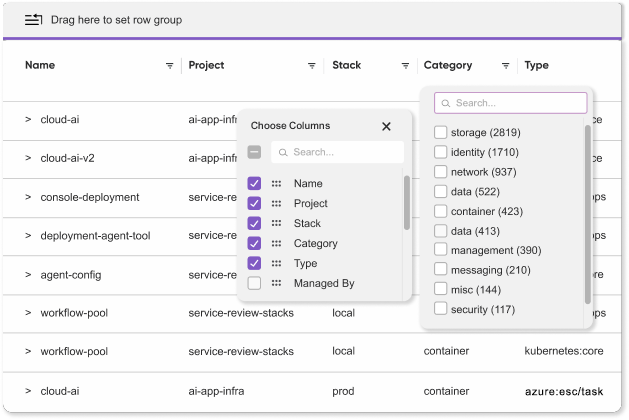
Task: Check the storage (2819) filter
Action: (440, 132)
